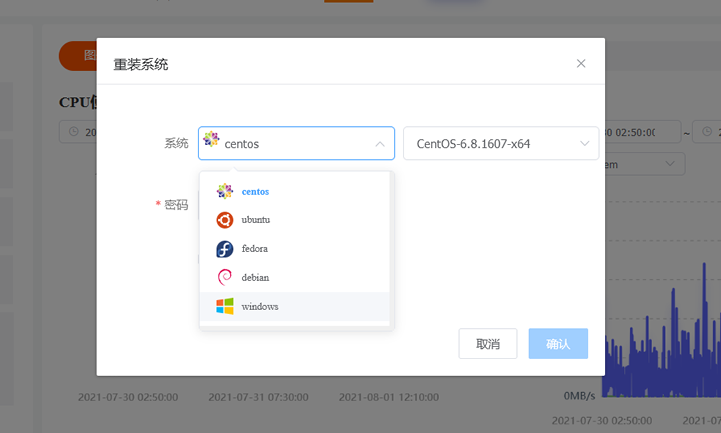
Task: Pick fedora from the dropdown options
Action: coord(295,249)
